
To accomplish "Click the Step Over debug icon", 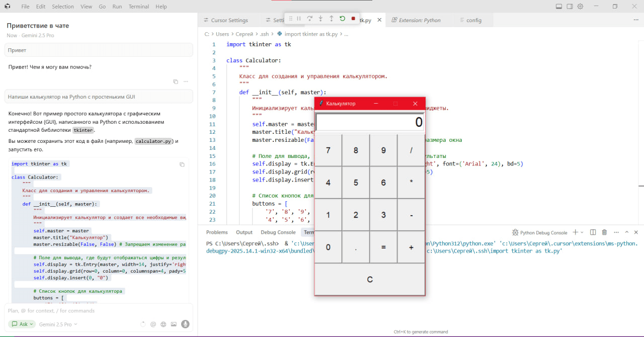I will point(310,19).
